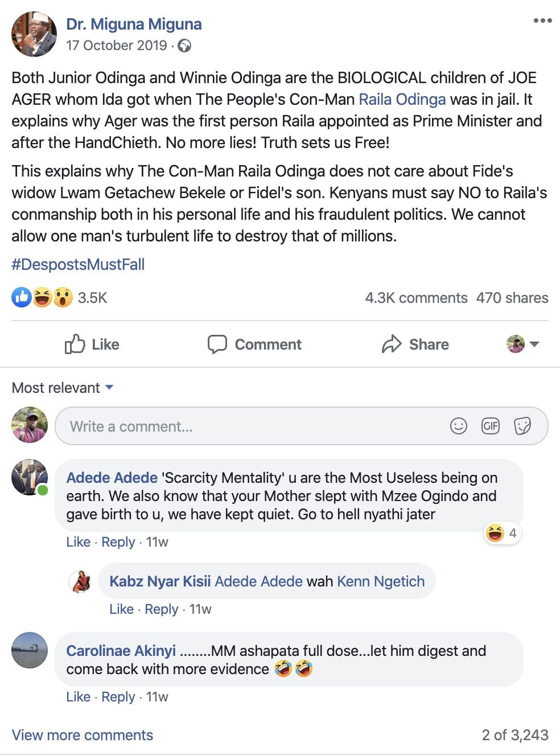The image size is (560, 755).
Task: Click the emoji smiley icon in comment box
Action: pos(458,426)
